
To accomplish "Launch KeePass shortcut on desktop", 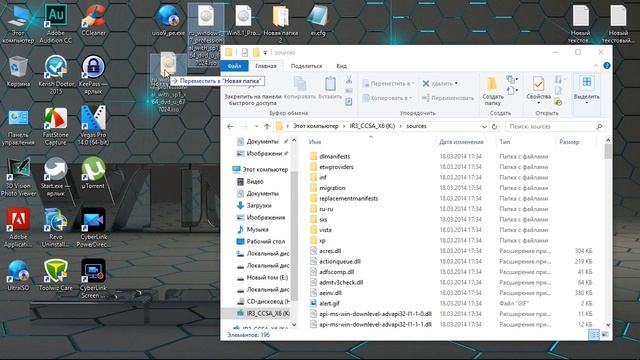I will click(x=93, y=75).
